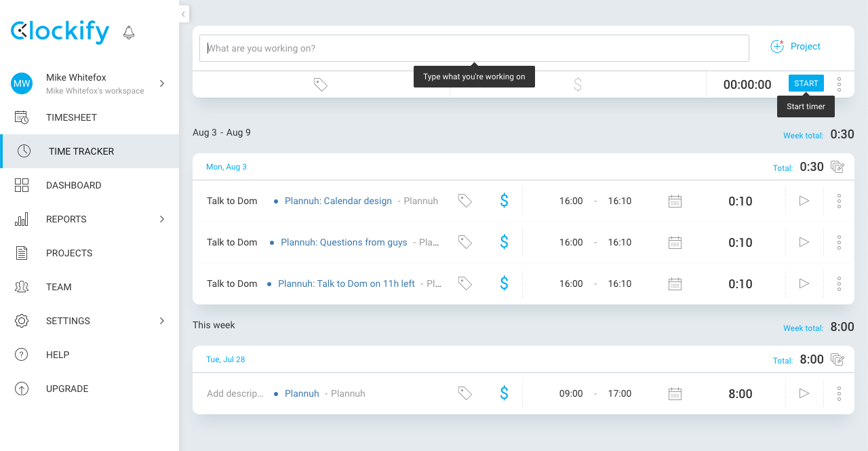
Task: Click the Timesheet calendar icon
Action: (x=22, y=117)
